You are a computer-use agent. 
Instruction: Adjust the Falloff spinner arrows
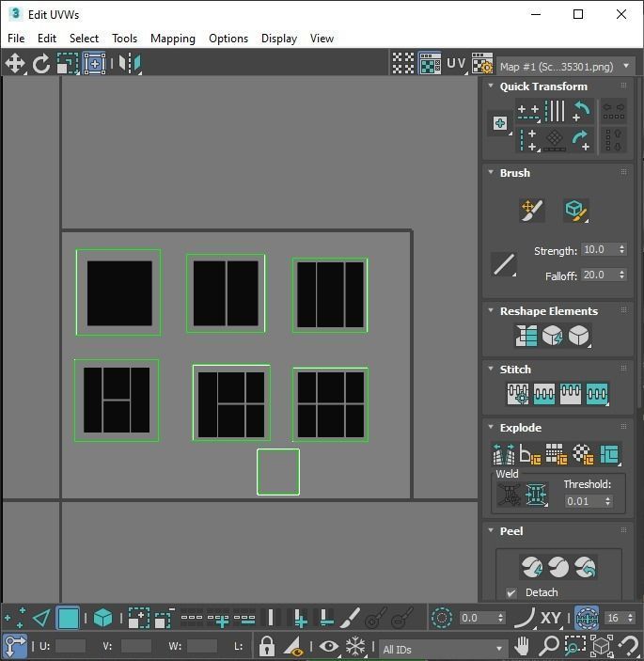(622, 275)
